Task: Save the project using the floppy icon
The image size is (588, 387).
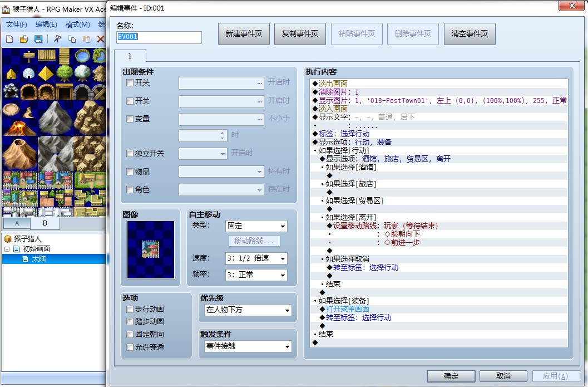Action: pyautogui.click(x=38, y=39)
